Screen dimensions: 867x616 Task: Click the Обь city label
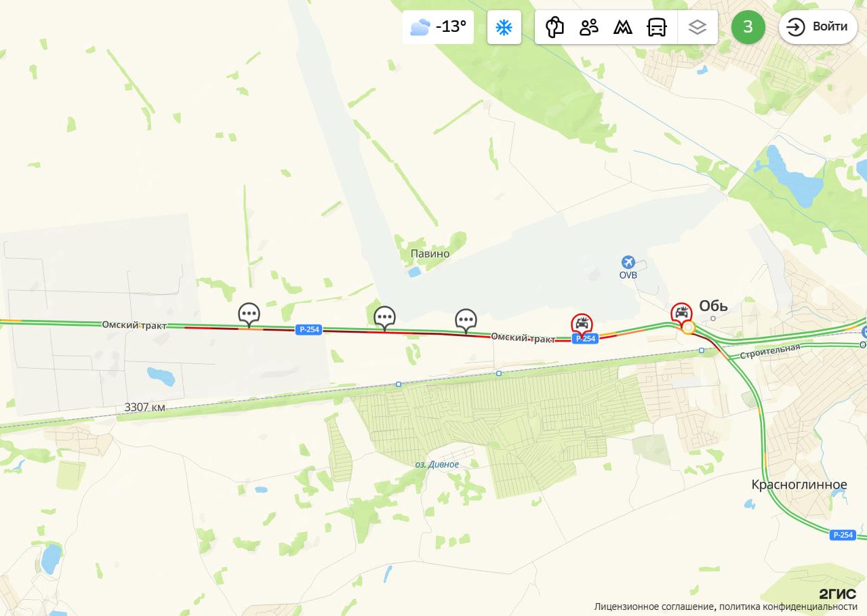713,306
